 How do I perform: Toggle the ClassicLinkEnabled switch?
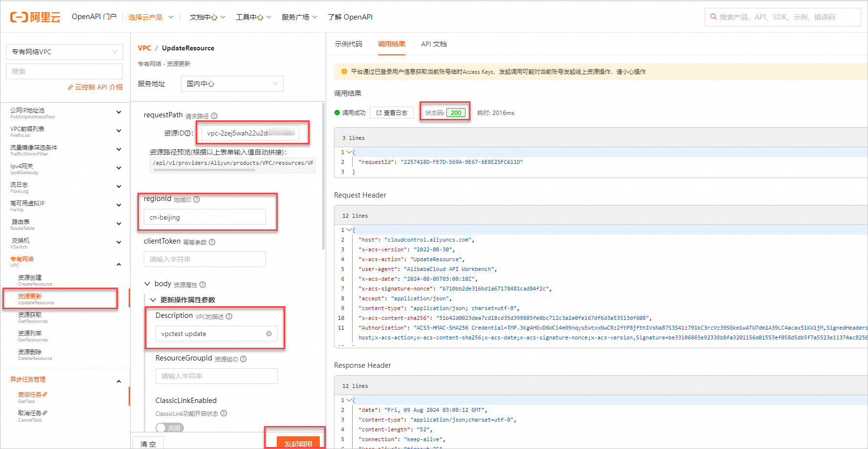(x=169, y=428)
